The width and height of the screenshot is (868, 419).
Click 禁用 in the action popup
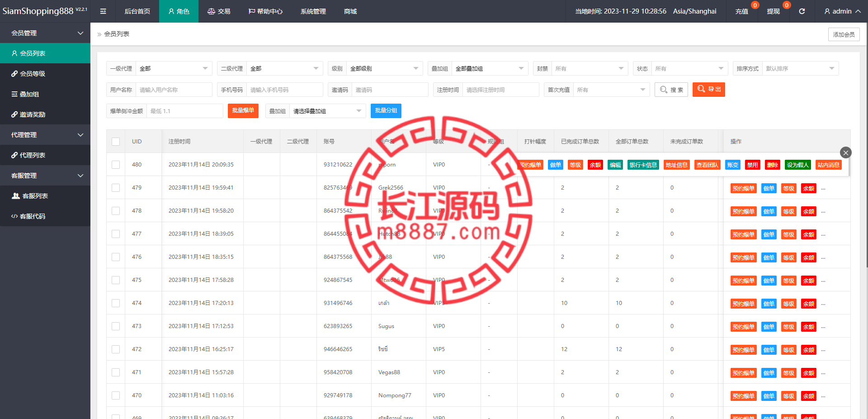click(752, 165)
